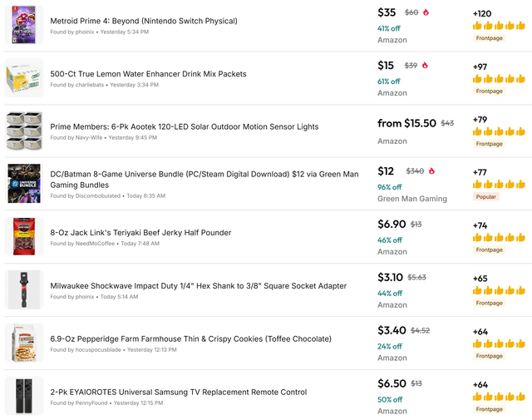Viewport: 532px width, 420px height.
Task: Click the thumbs-up rating under +74
Action: click(499, 237)
